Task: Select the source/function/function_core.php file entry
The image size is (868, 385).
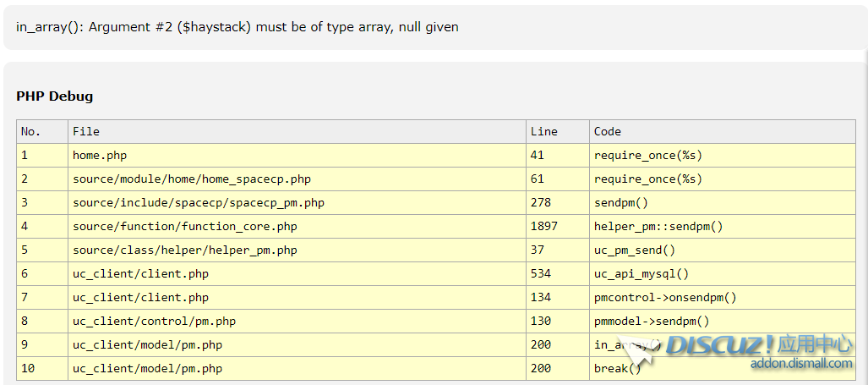Action: tap(185, 227)
